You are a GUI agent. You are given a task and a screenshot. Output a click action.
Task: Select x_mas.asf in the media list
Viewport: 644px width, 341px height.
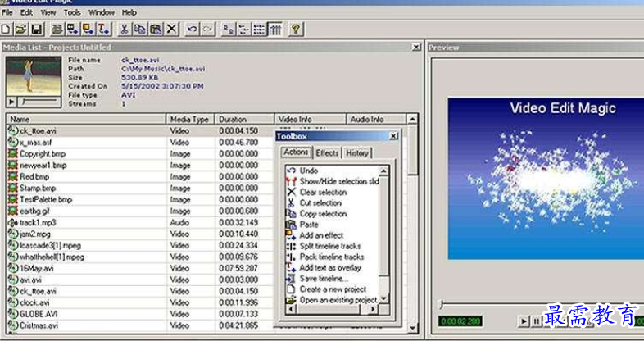[x=36, y=142]
